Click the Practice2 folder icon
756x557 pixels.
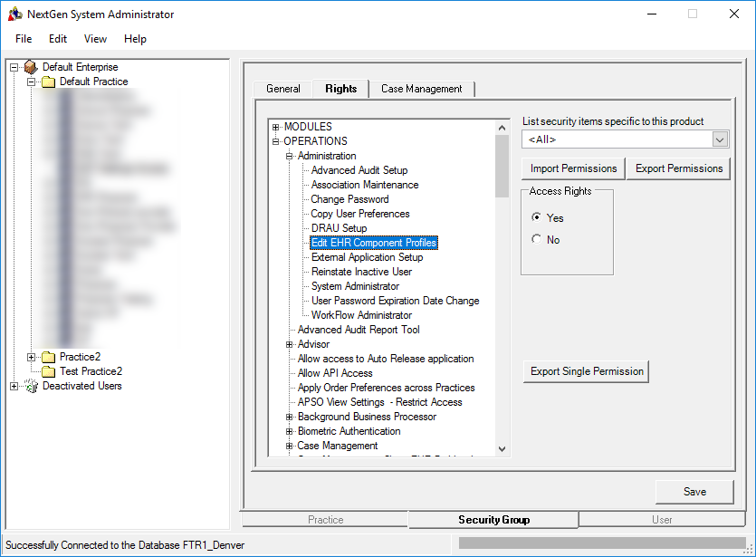click(48, 358)
